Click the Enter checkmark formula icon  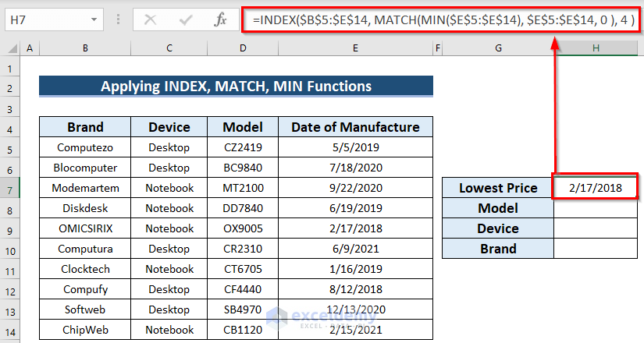pyautogui.click(x=187, y=19)
